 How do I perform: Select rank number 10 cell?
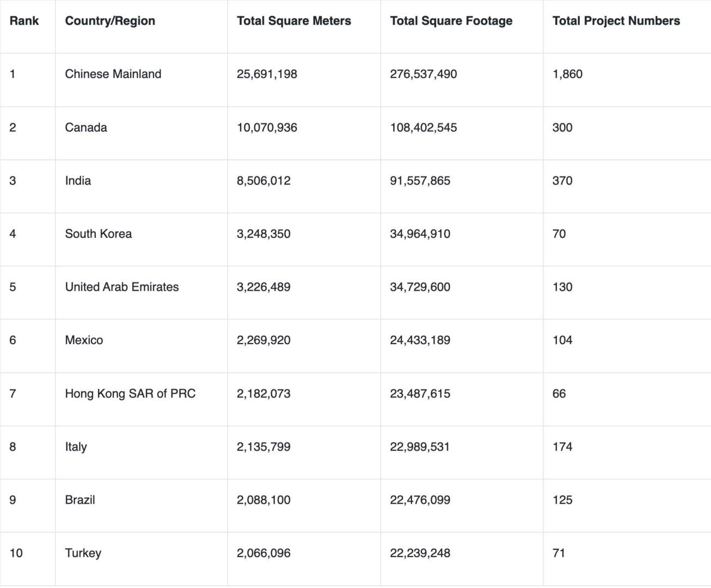click(16, 553)
